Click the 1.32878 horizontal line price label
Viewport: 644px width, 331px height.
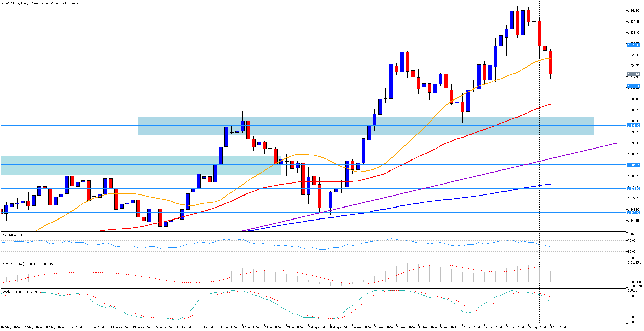point(633,45)
